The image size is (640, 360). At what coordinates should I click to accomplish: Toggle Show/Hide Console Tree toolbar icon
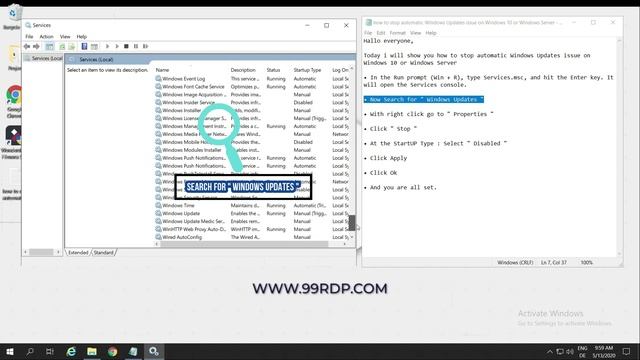pos(49,47)
